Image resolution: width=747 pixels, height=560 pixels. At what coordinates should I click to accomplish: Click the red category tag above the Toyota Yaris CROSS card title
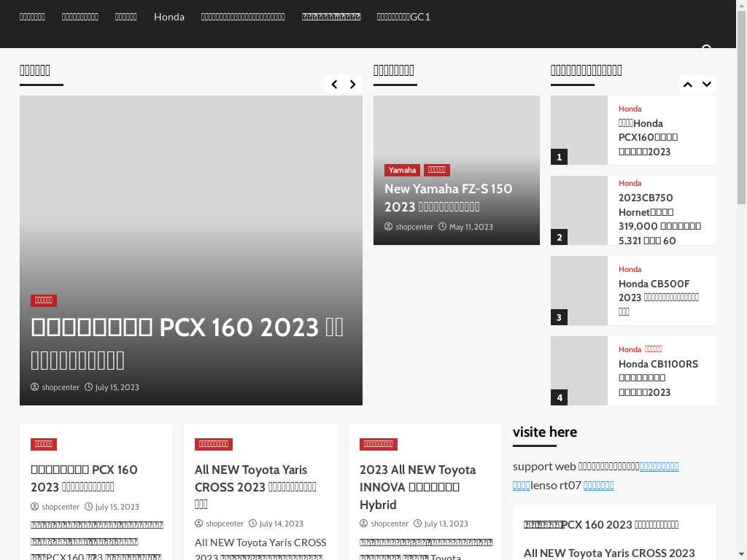214,444
